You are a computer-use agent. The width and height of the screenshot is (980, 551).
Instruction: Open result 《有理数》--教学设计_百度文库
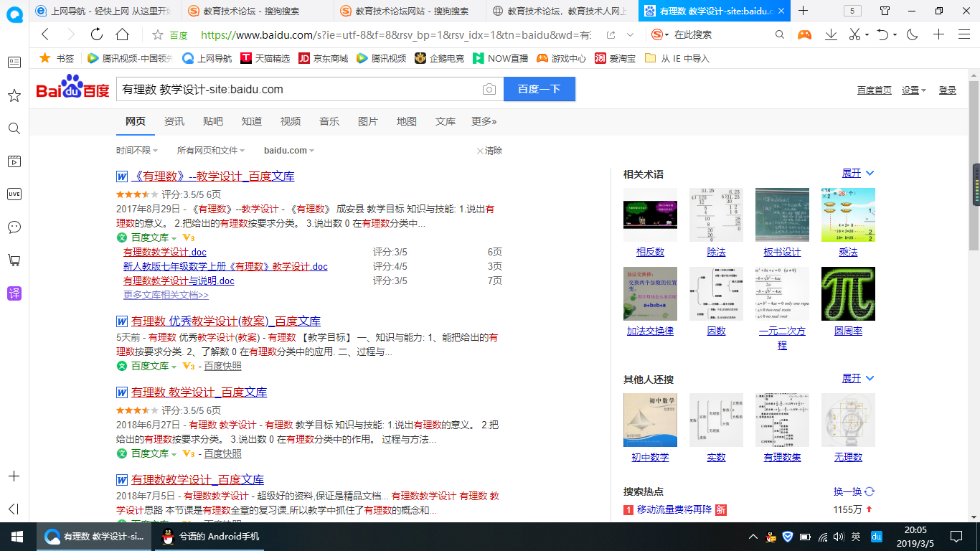212,176
